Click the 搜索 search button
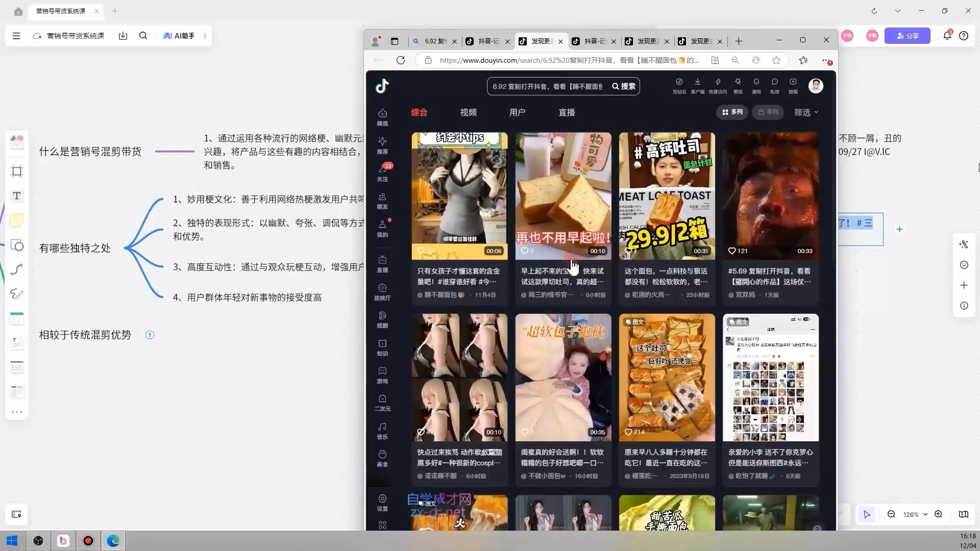The height and width of the screenshot is (551, 980). (x=624, y=86)
